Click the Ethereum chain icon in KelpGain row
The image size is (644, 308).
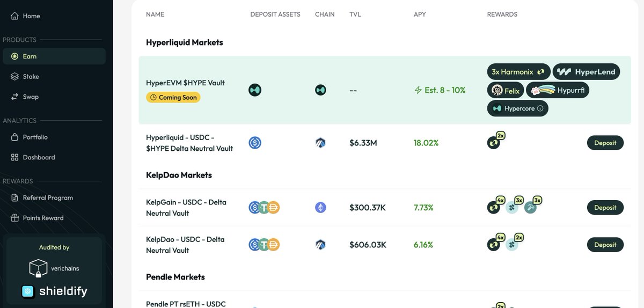(320, 208)
